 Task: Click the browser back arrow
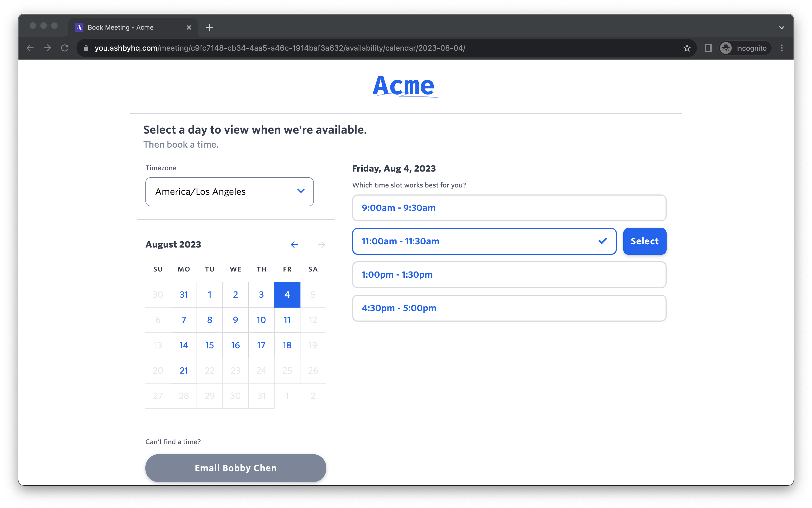click(x=30, y=48)
